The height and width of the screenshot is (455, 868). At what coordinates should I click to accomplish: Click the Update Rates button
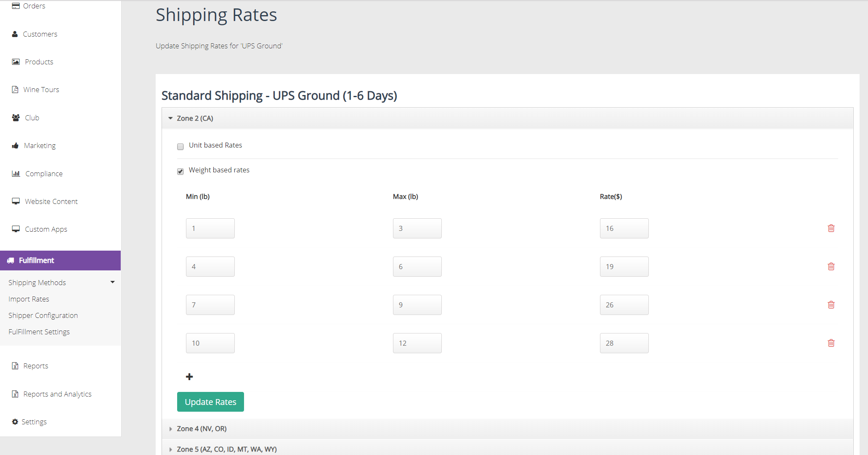[210, 402]
